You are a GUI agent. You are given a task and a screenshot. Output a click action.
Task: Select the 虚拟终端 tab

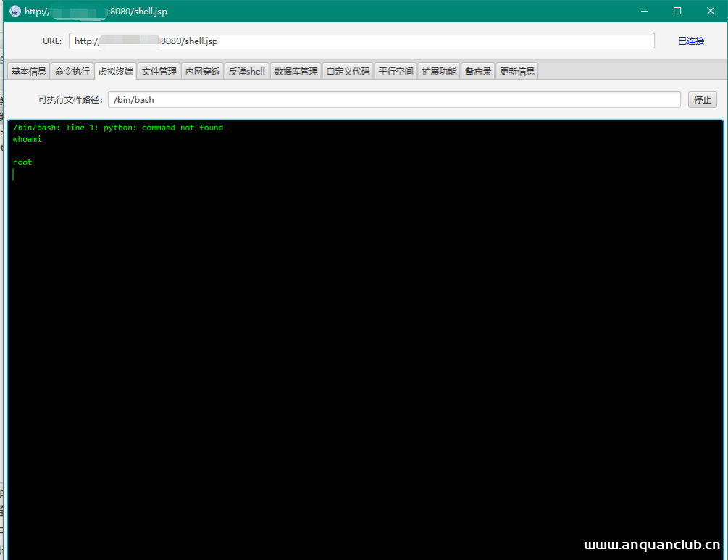[x=116, y=71]
